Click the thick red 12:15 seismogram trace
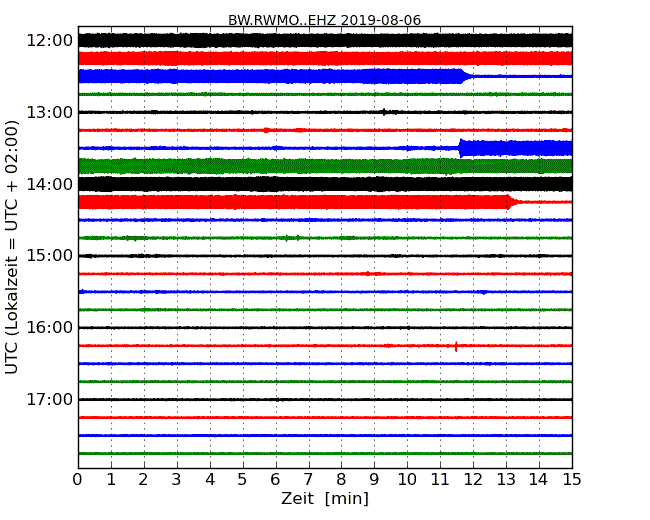This screenshot has width=650, height=520. (325, 58)
